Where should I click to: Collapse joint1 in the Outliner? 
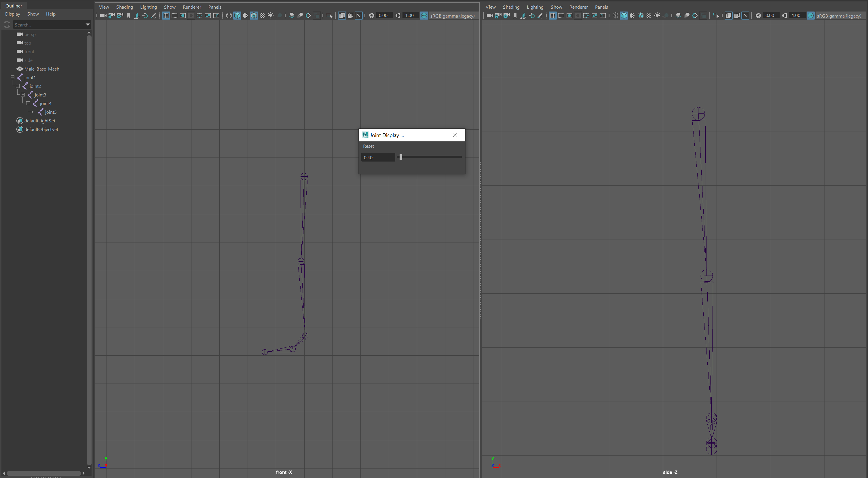pos(12,77)
